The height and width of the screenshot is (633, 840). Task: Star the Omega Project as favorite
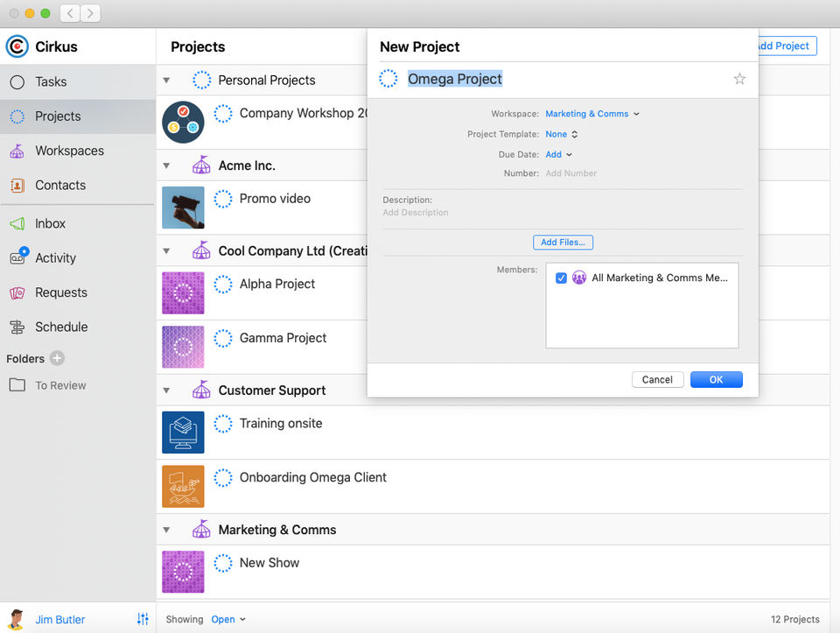tap(739, 80)
